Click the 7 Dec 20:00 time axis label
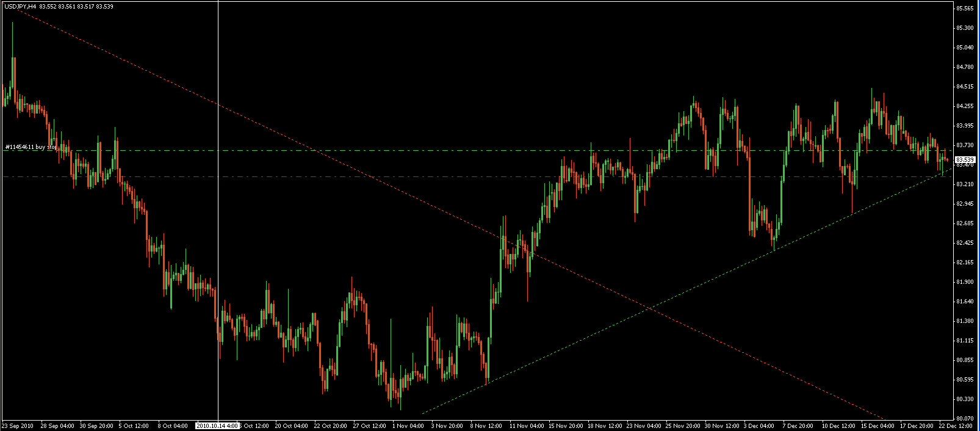This screenshot has width=980, height=431. pyautogui.click(x=798, y=426)
